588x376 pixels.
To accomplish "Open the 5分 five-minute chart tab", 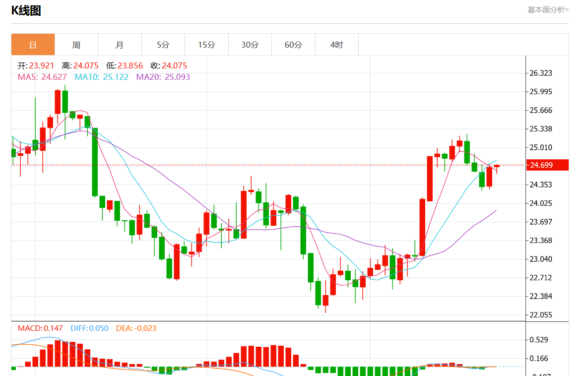I will tap(163, 45).
